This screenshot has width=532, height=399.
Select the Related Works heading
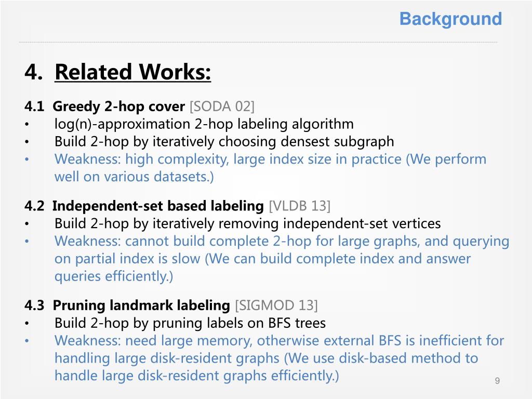click(132, 72)
